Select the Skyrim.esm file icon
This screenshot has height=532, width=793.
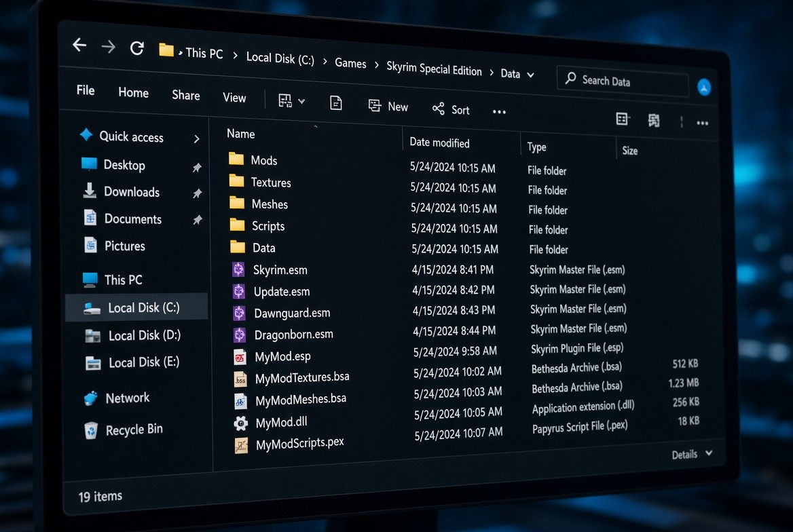pyautogui.click(x=239, y=269)
